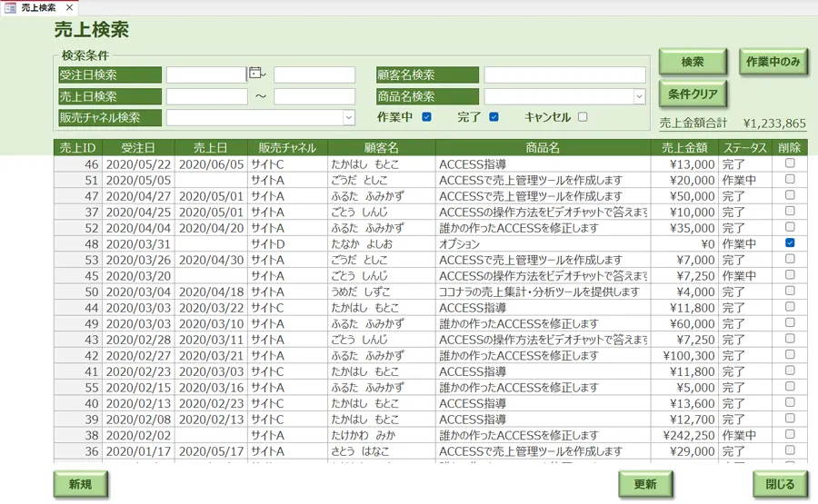The image size is (818, 504).
Task: Expand the 販売チャネル検索 dropdown list
Action: point(348,118)
